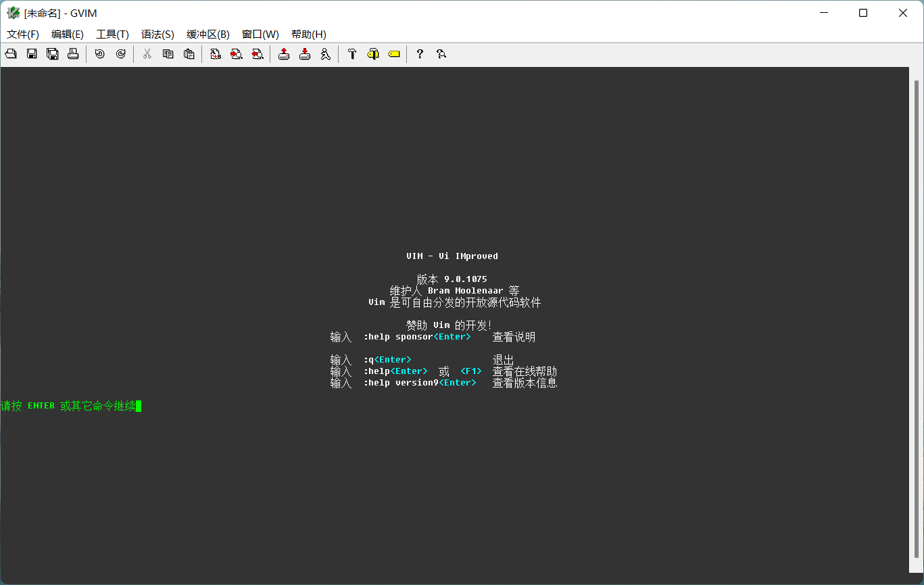Click the '退出' description text

pyautogui.click(x=504, y=360)
